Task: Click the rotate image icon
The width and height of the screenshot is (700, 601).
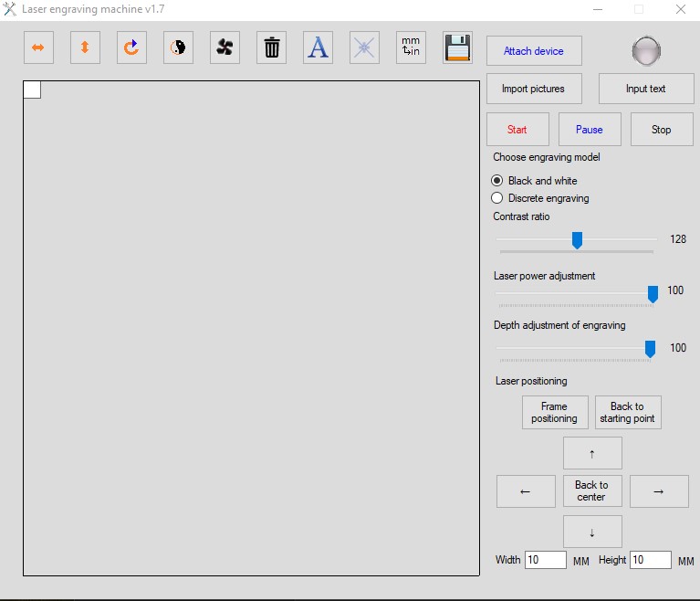Action: coord(131,47)
